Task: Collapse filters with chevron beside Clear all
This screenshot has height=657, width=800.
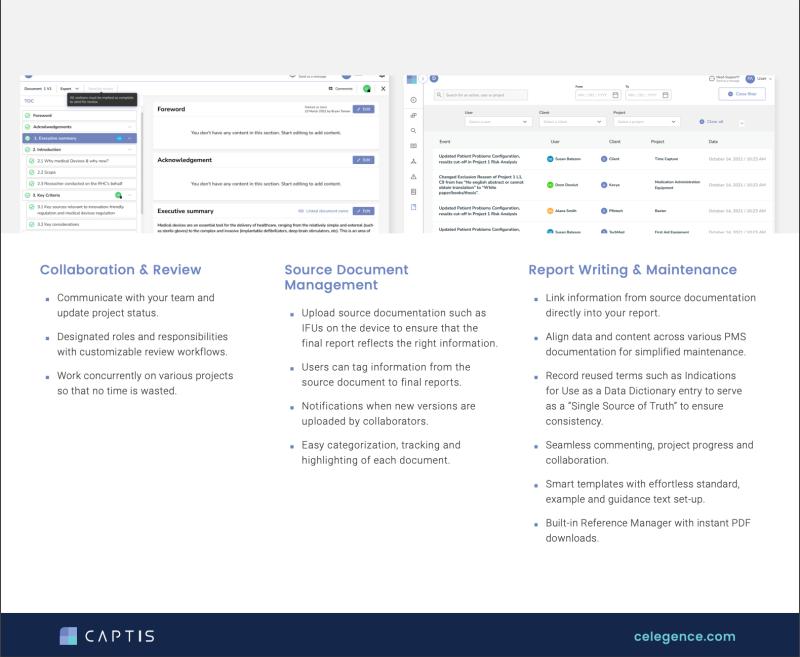Action: [741, 122]
